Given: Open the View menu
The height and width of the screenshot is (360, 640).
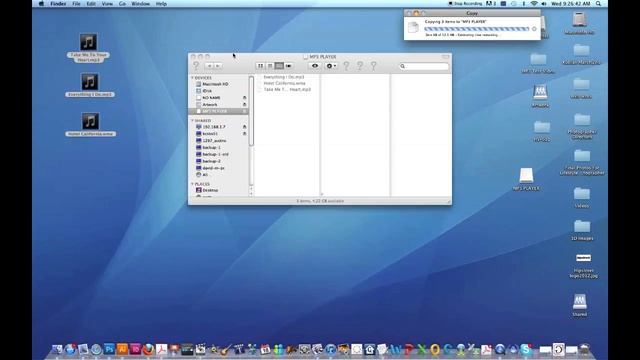Looking at the screenshot, I should pos(107,4).
